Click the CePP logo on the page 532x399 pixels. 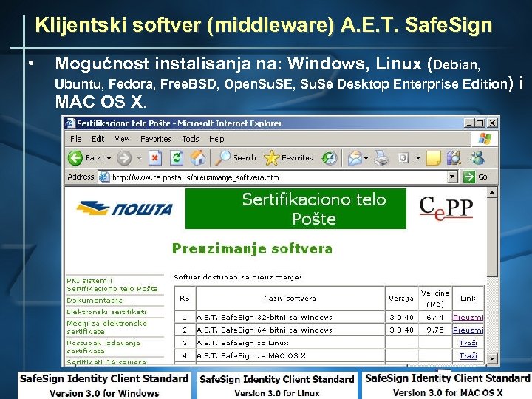click(446, 208)
